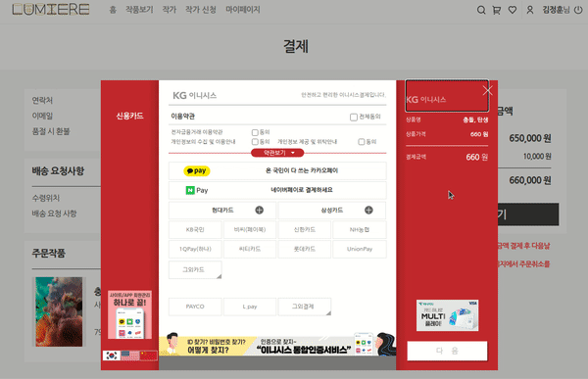Click the 660,000 원 total amount
588x379 pixels.
530,181
